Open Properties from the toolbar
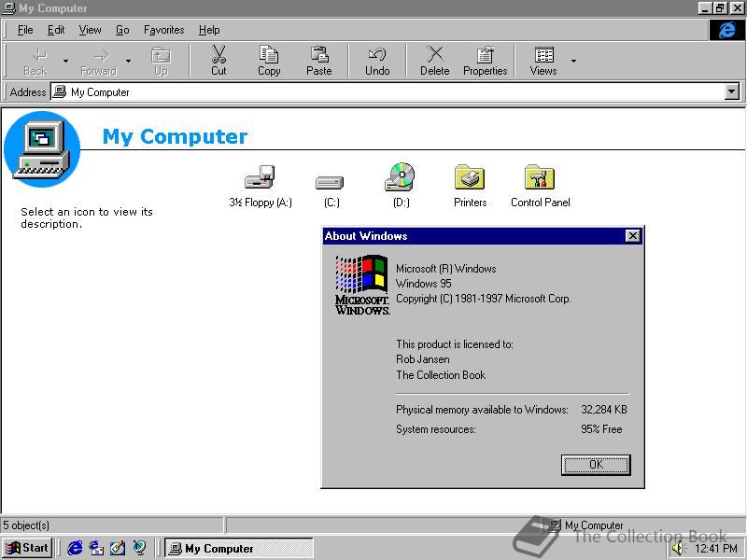This screenshot has width=747, height=560. (485, 61)
